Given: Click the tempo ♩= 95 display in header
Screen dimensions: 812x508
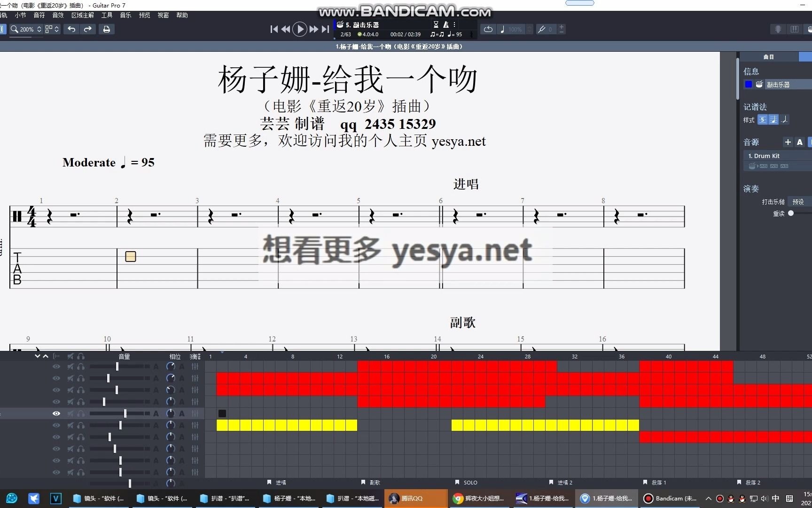Looking at the screenshot, I should coord(455,34).
